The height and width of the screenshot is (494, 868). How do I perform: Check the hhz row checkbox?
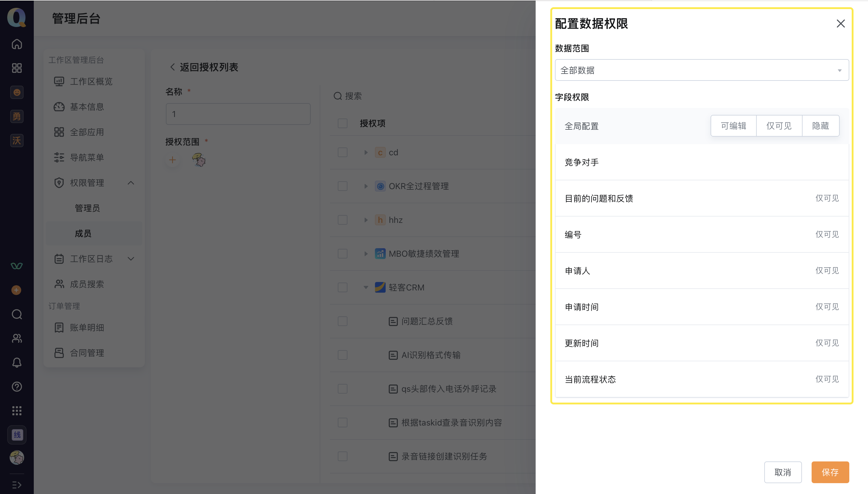tap(343, 220)
